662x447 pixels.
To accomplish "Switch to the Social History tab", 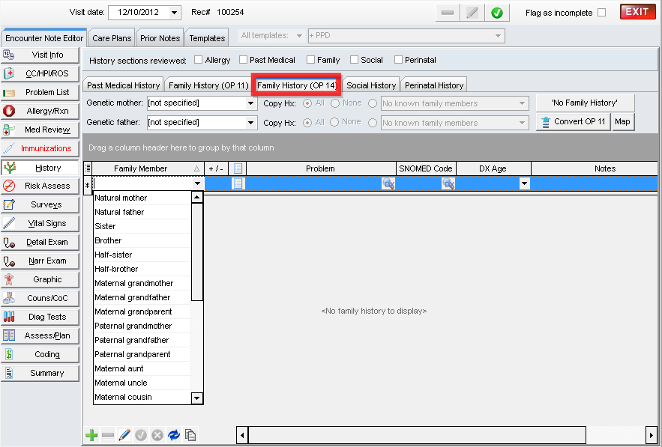I will pos(371,85).
